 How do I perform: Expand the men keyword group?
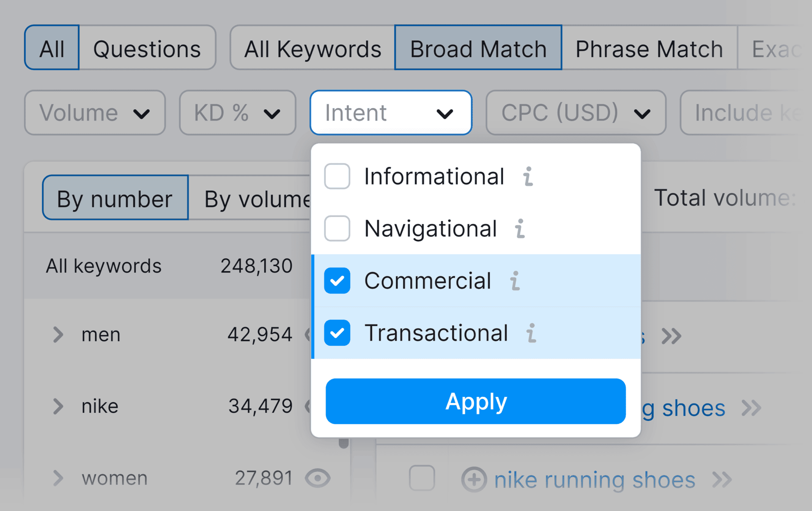(58, 335)
